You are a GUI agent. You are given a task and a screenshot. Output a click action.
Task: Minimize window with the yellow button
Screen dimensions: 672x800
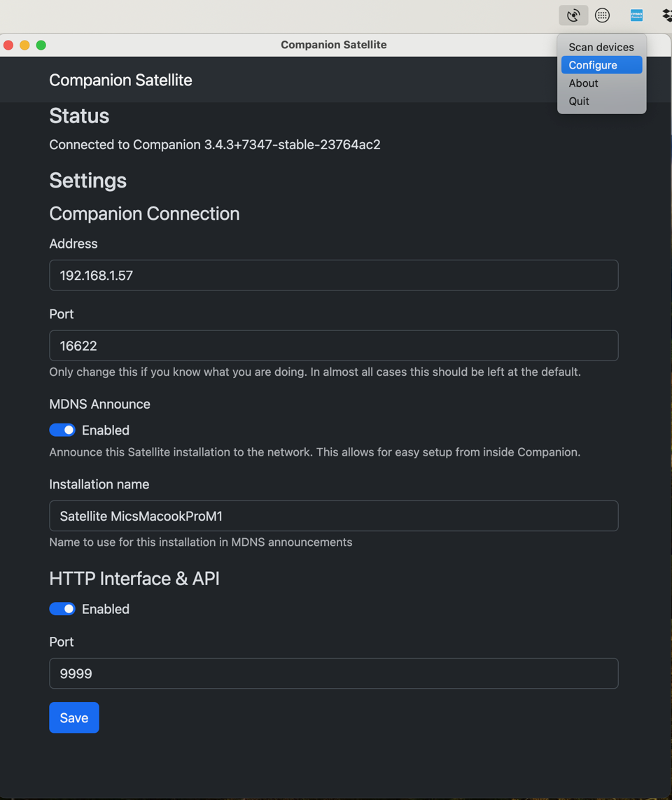pos(24,45)
